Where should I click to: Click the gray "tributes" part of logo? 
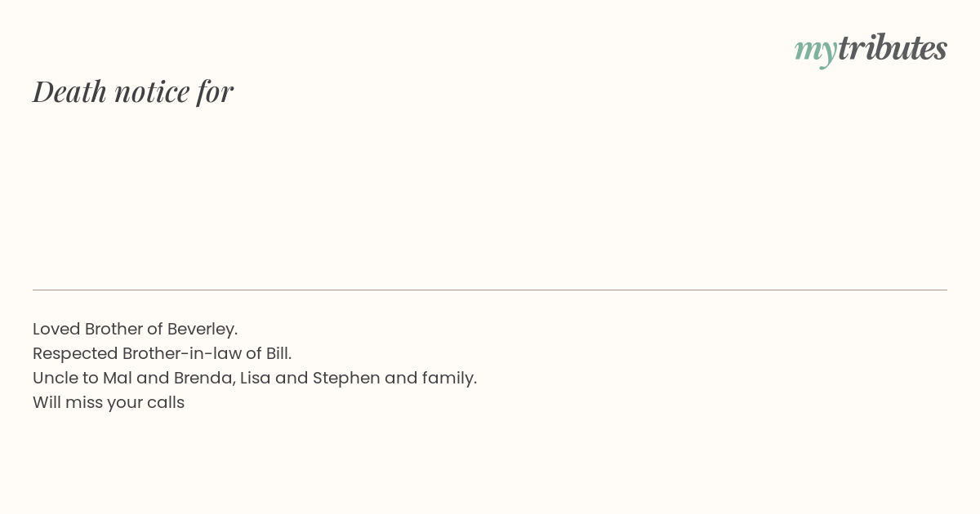coord(893,47)
